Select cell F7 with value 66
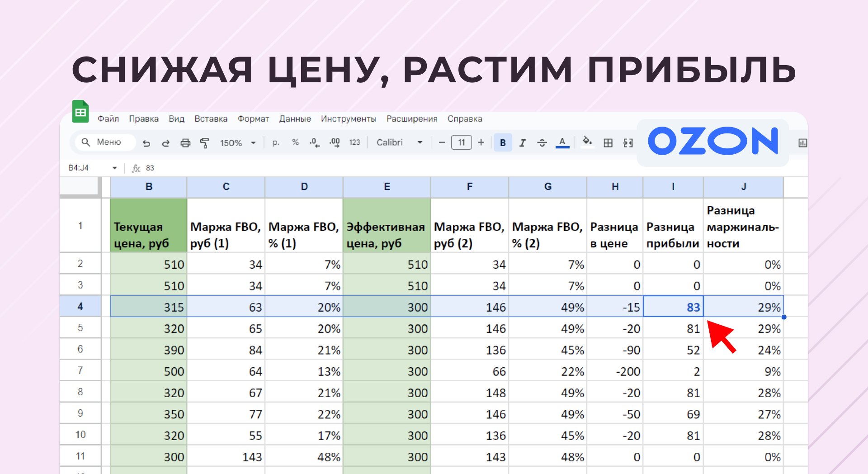868x474 pixels. pos(470,371)
